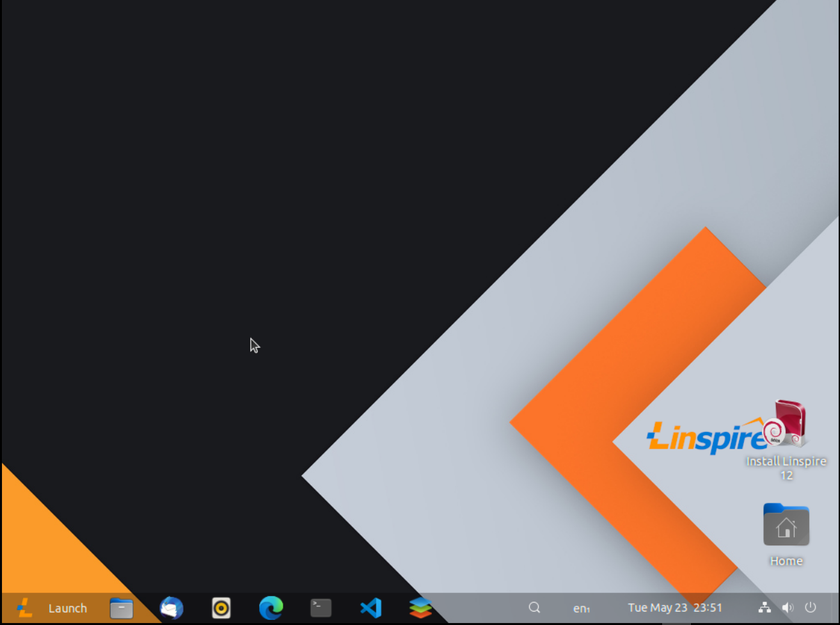Launch Thunderbird mail client
This screenshot has width=840, height=625.
pos(171,608)
